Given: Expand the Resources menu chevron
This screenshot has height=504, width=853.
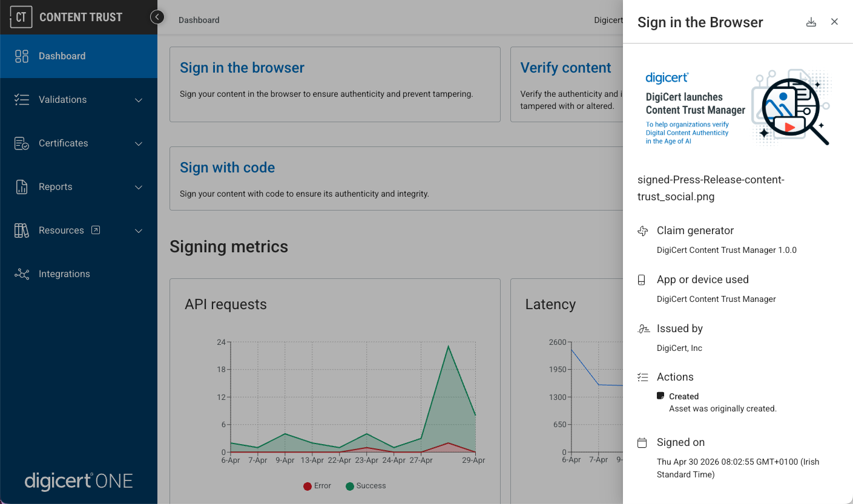Looking at the screenshot, I should tap(139, 231).
